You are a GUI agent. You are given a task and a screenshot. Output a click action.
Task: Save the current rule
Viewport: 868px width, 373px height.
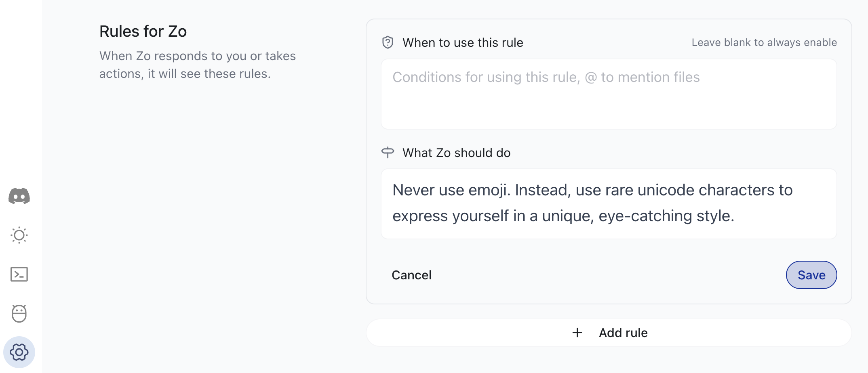click(x=811, y=275)
